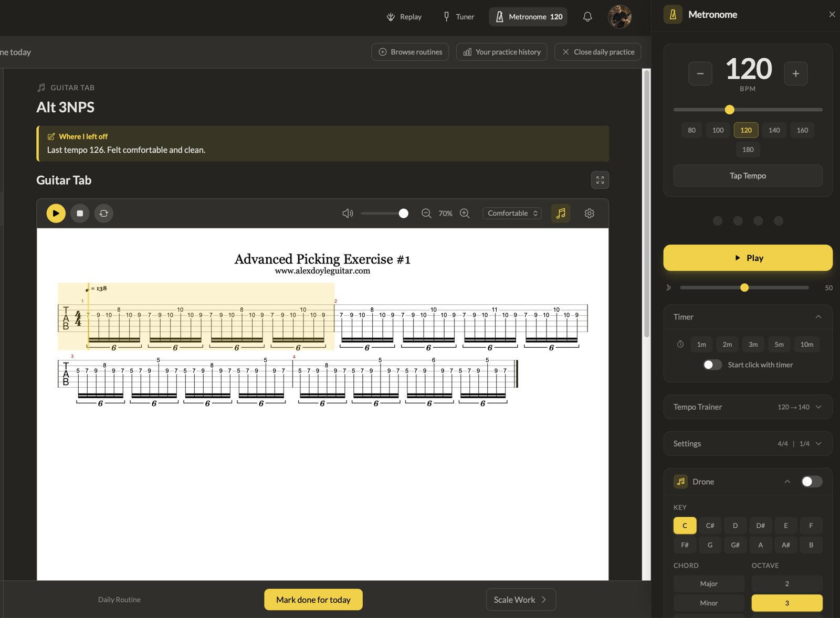Set timer to 10m
The width and height of the screenshot is (840, 618).
click(x=807, y=345)
